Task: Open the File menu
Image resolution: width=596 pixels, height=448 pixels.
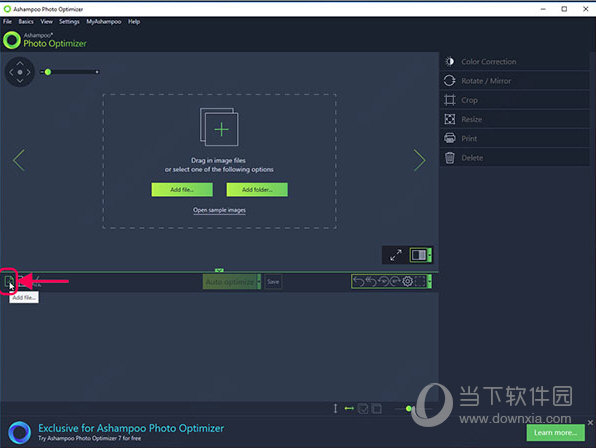Action: 7,22
